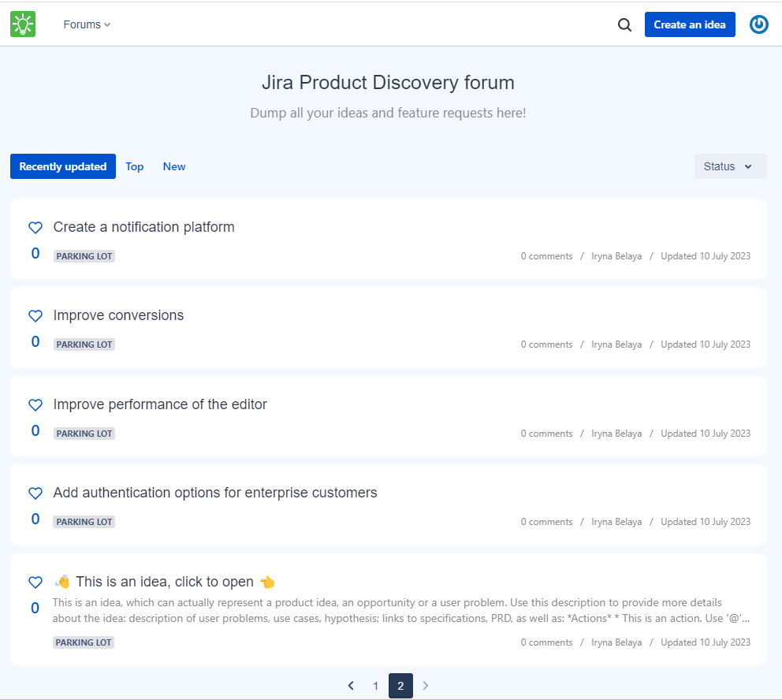Click the next page arrow
This screenshot has width=782, height=700.
[x=426, y=686]
